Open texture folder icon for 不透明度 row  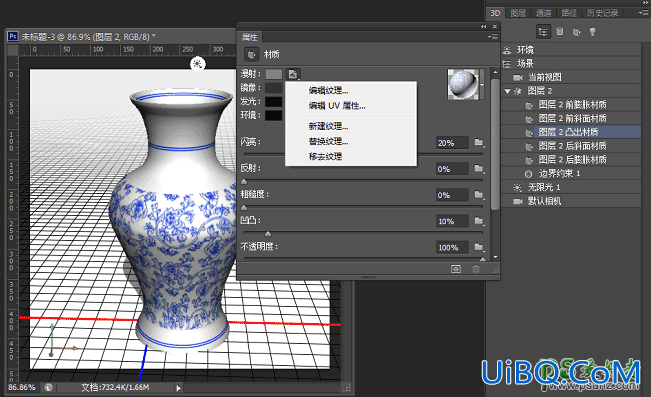tap(479, 247)
